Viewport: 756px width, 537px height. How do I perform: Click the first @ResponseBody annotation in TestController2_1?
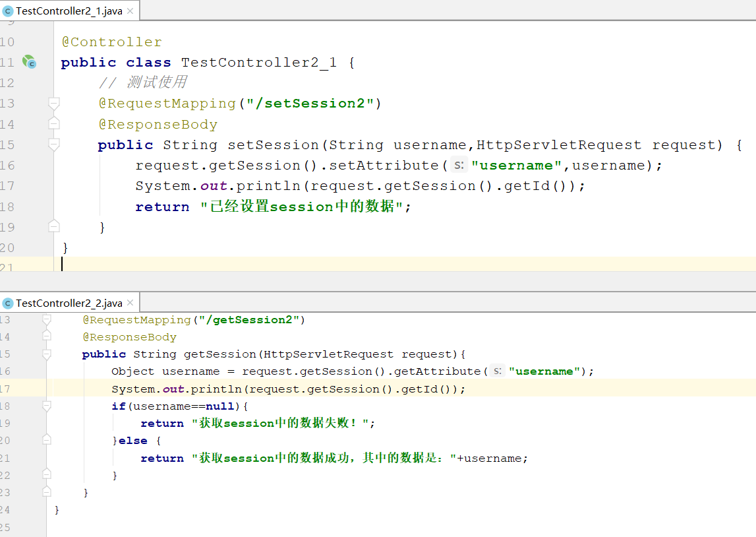[158, 125]
